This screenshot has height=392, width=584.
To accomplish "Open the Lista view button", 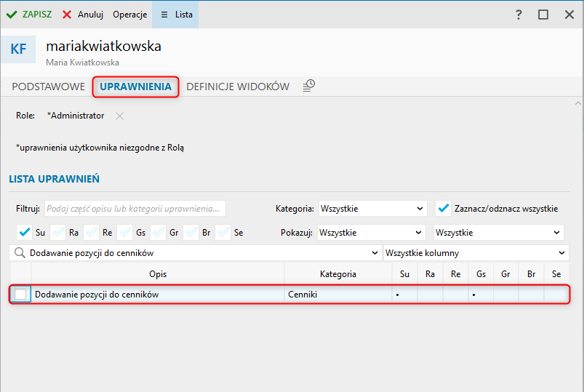I will coord(175,15).
